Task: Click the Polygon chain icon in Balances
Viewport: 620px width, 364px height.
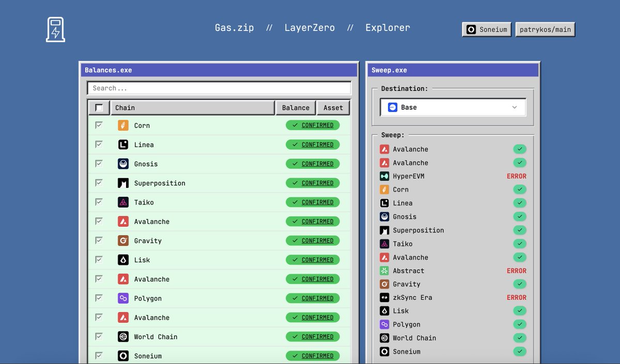Action: coord(123,298)
